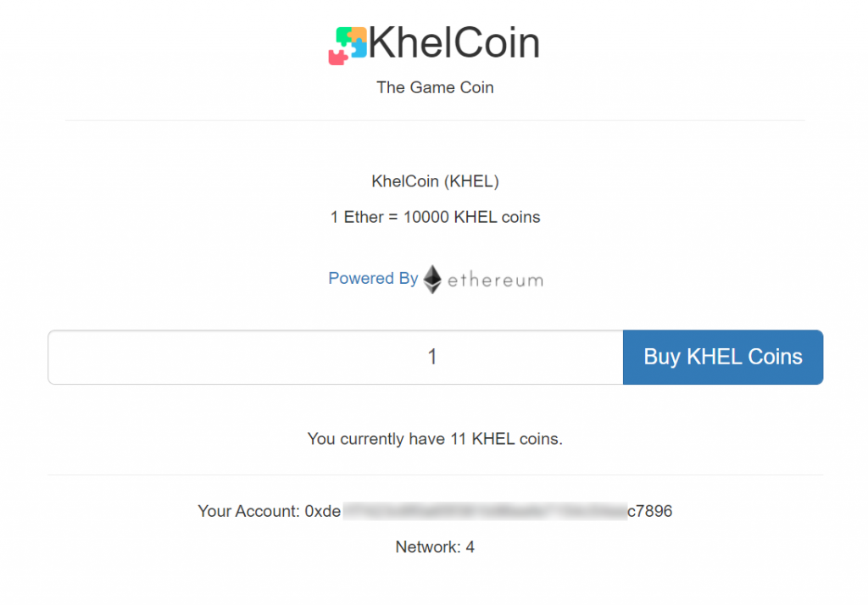
Task: Click the blurred account address portion
Action: click(485, 511)
